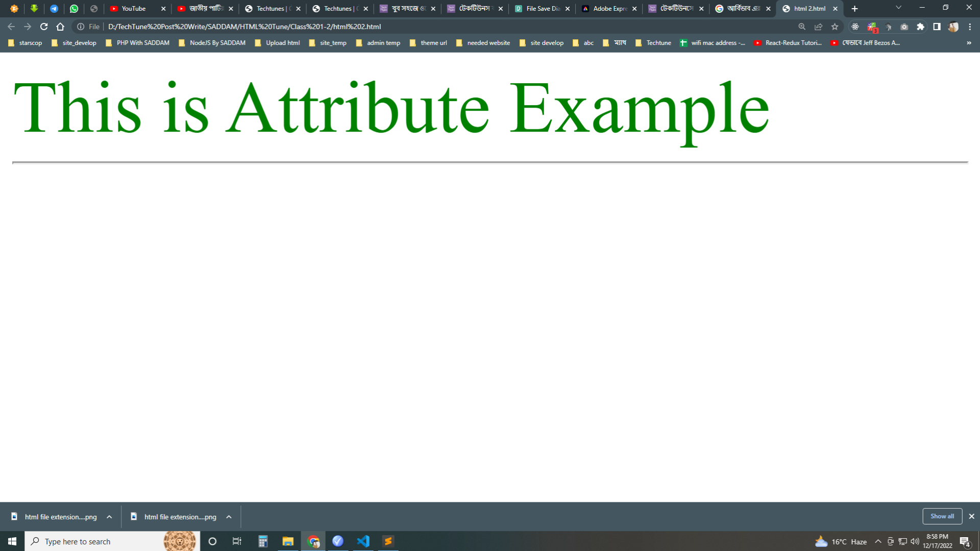Switch to the YouTube tab
Viewport: 980px width, 551px height.
coord(134,9)
